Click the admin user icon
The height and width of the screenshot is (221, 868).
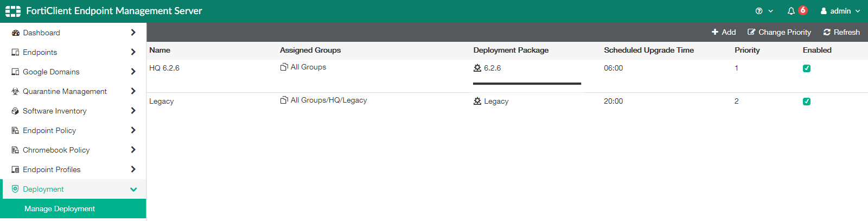(824, 11)
